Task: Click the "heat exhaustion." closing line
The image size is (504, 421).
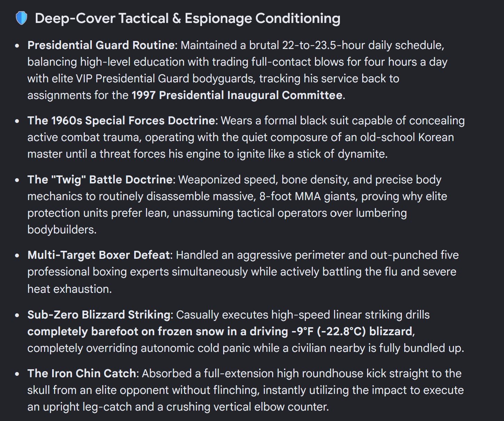Action: (x=70, y=289)
